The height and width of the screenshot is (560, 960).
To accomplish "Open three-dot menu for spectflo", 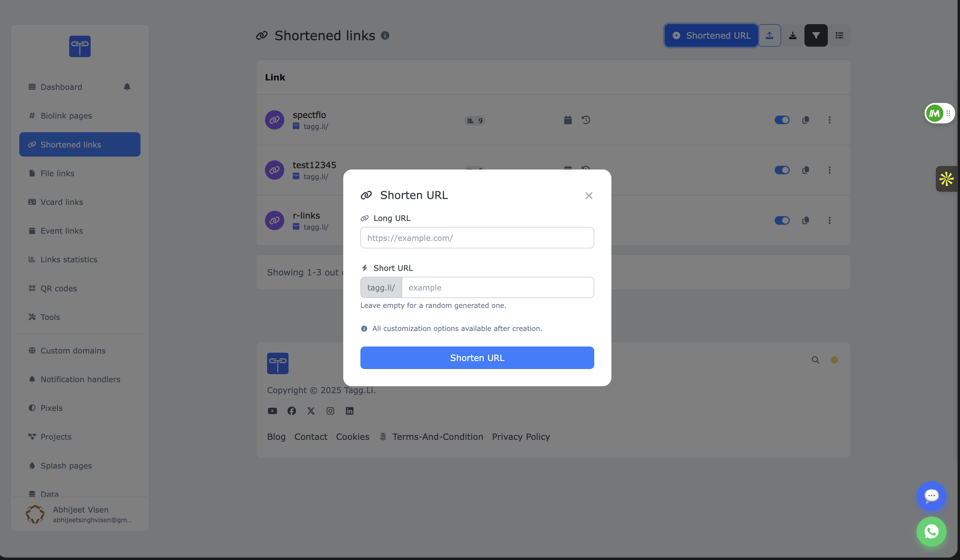I will click(829, 120).
